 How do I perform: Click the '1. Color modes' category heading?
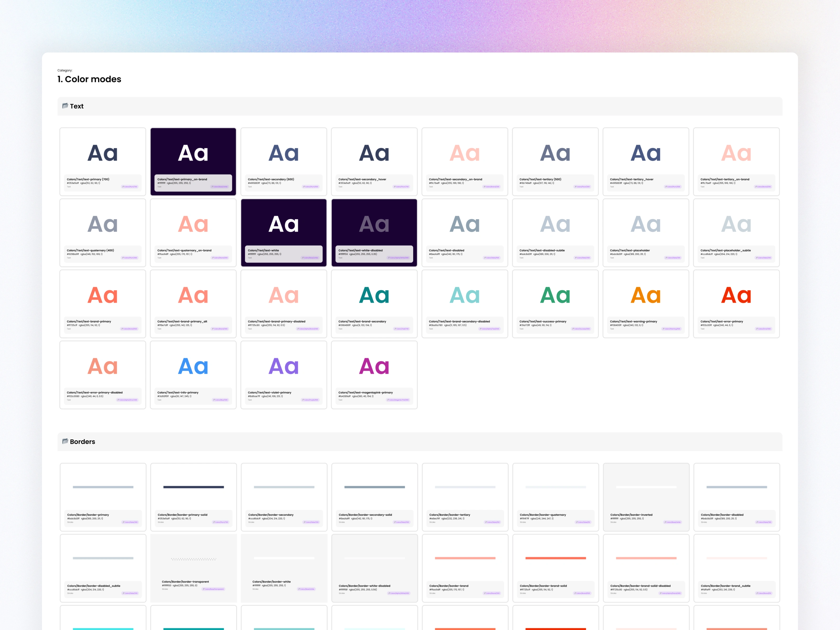tap(89, 79)
